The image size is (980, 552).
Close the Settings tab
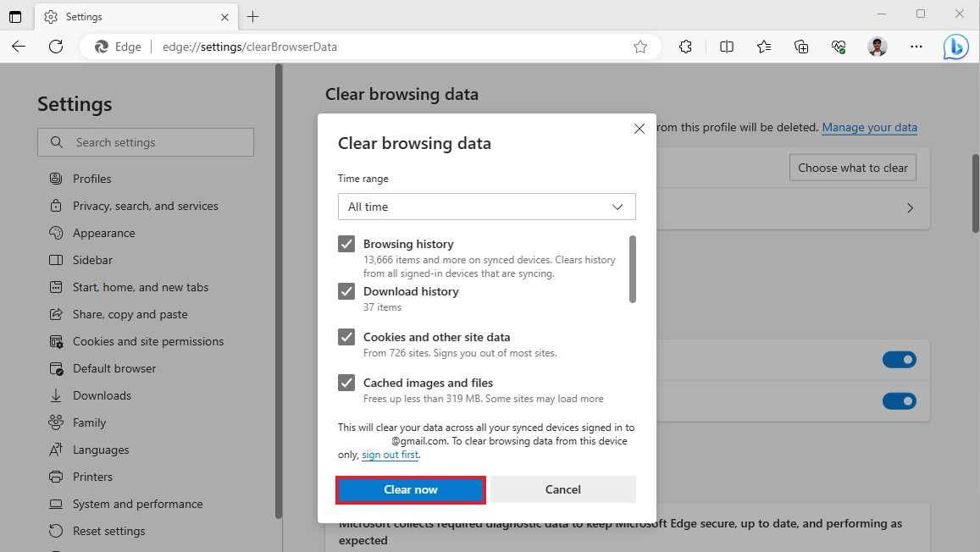point(225,18)
